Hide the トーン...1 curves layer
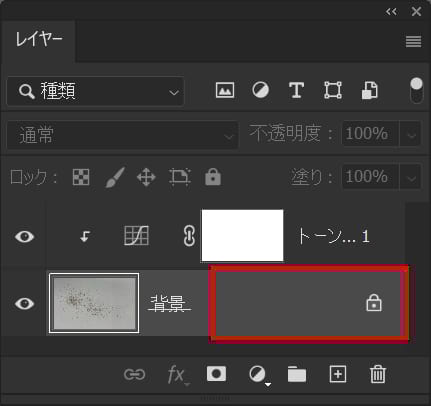This screenshot has width=431, height=406. tap(24, 237)
